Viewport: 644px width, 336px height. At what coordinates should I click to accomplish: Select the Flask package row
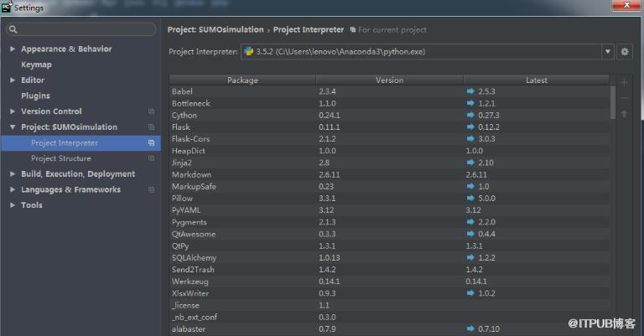(x=389, y=127)
